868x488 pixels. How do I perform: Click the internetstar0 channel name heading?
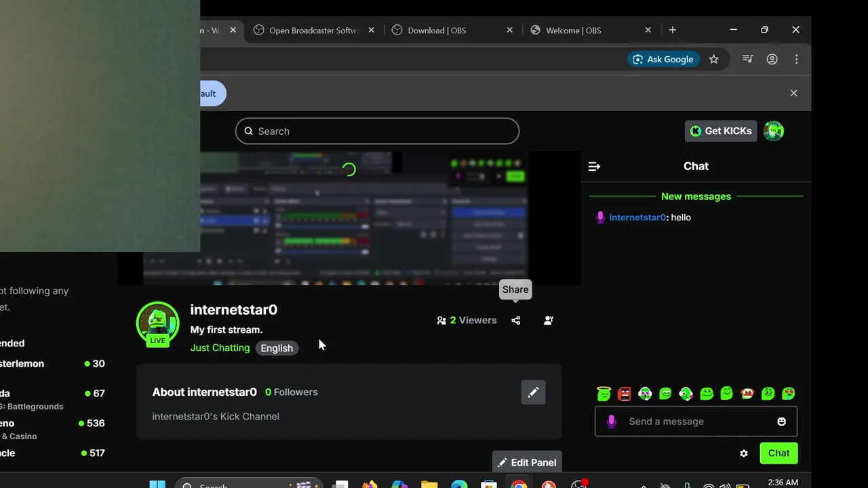click(x=234, y=310)
